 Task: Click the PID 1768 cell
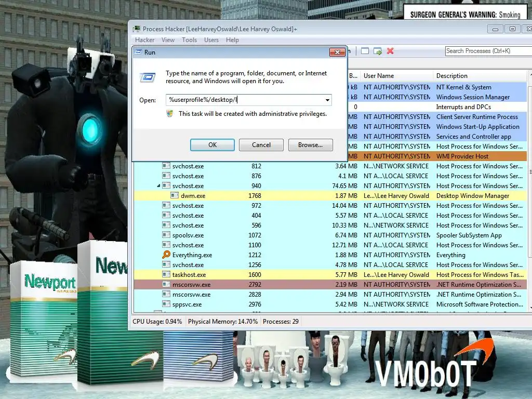255,195
